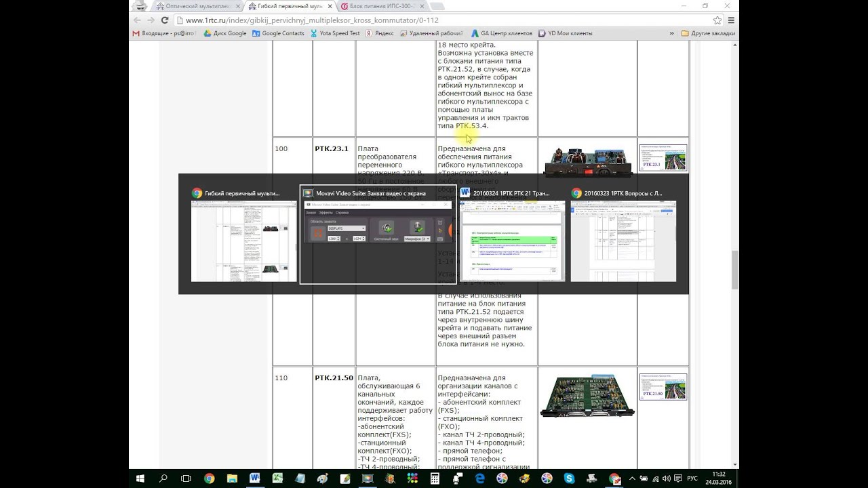Open the Action Center notifications icon
The height and width of the screenshot is (488, 868).
678,479
